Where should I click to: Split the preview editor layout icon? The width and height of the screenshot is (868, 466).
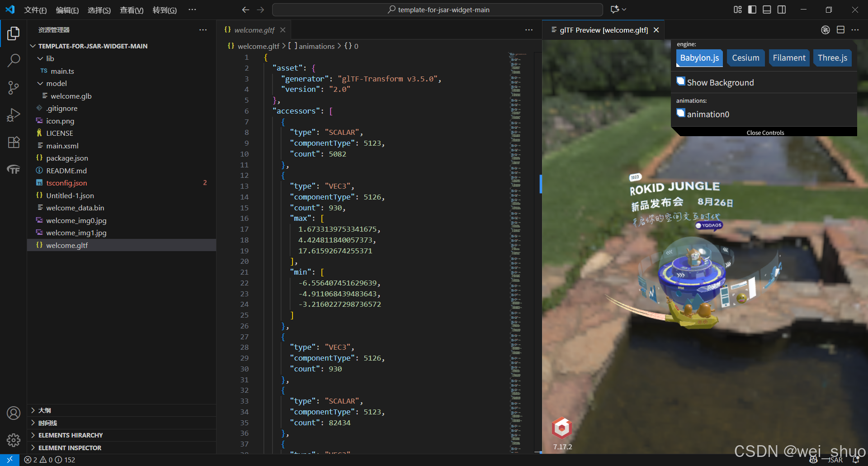[840, 30]
